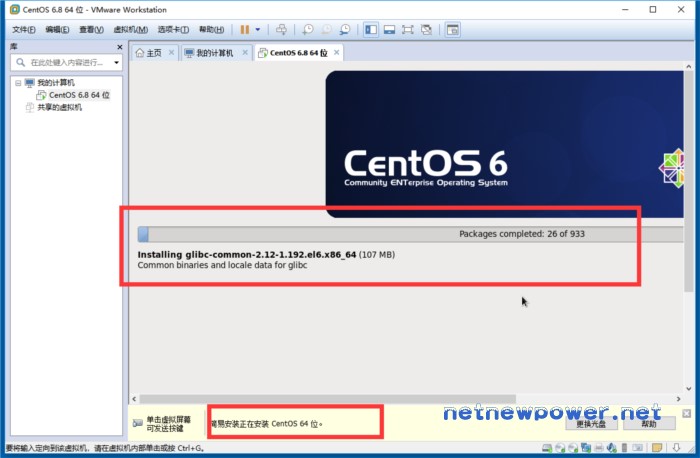Viewport: 700px width, 458px height.
Task: Click the USB device status icon
Action: coord(625,448)
